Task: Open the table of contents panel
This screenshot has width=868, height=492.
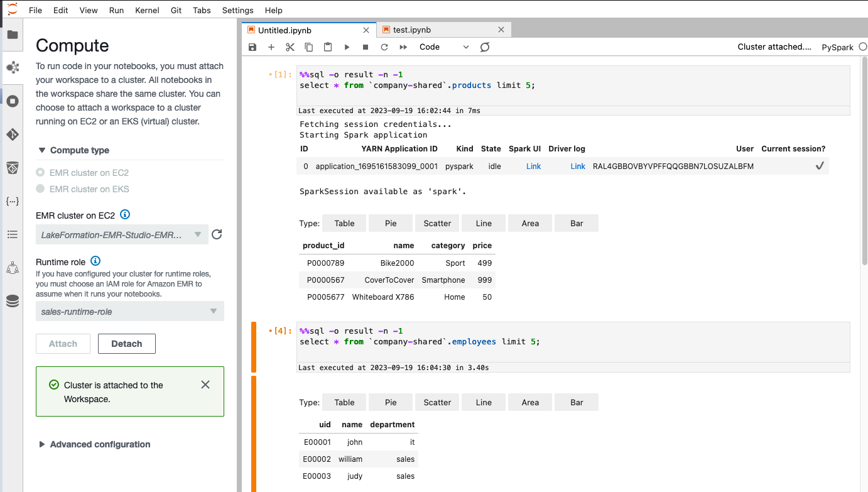Action: click(x=13, y=234)
